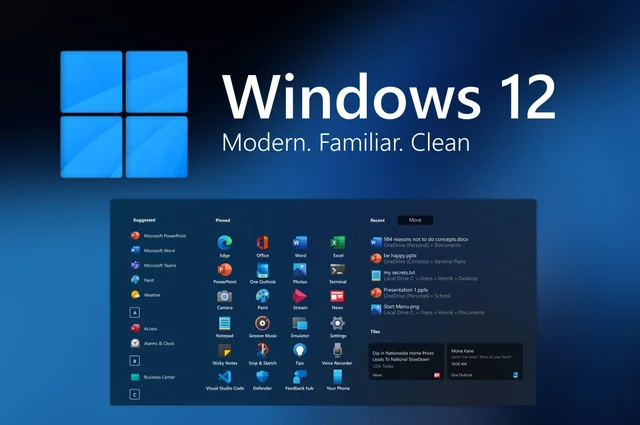Image resolution: width=640 pixels, height=425 pixels.
Task: Open Weather from the Suggested list
Action: pos(146,295)
